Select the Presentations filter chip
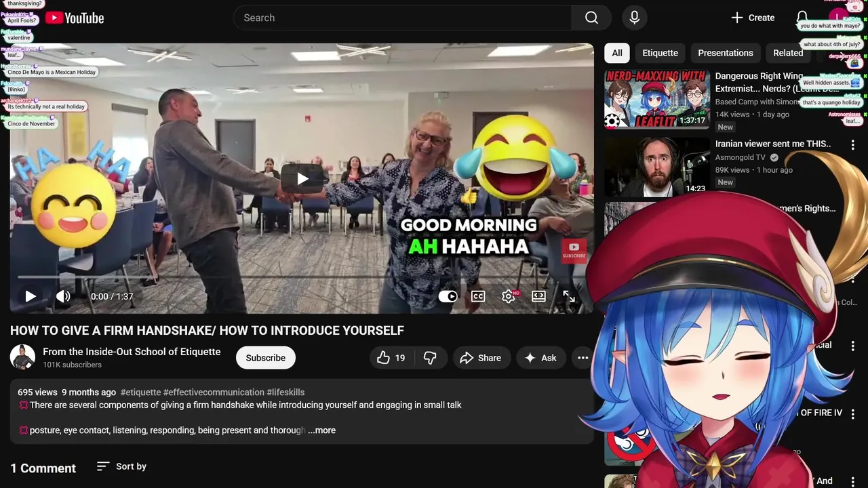868x488 pixels. tap(726, 53)
